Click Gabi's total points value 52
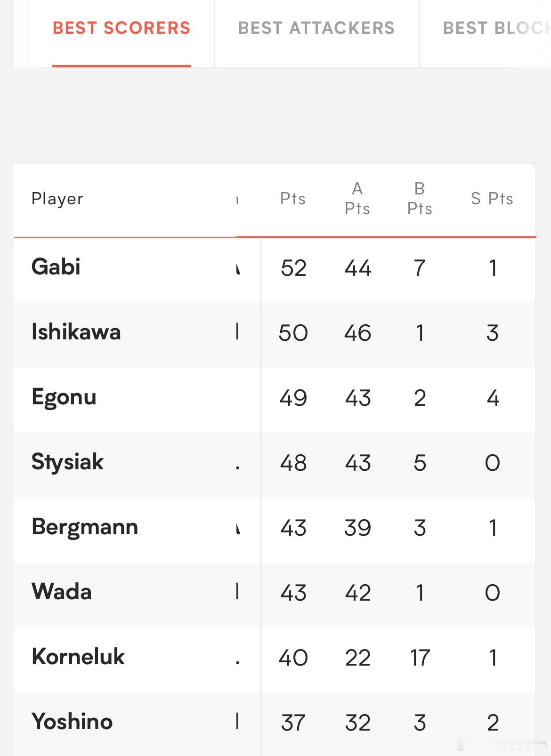 click(293, 268)
